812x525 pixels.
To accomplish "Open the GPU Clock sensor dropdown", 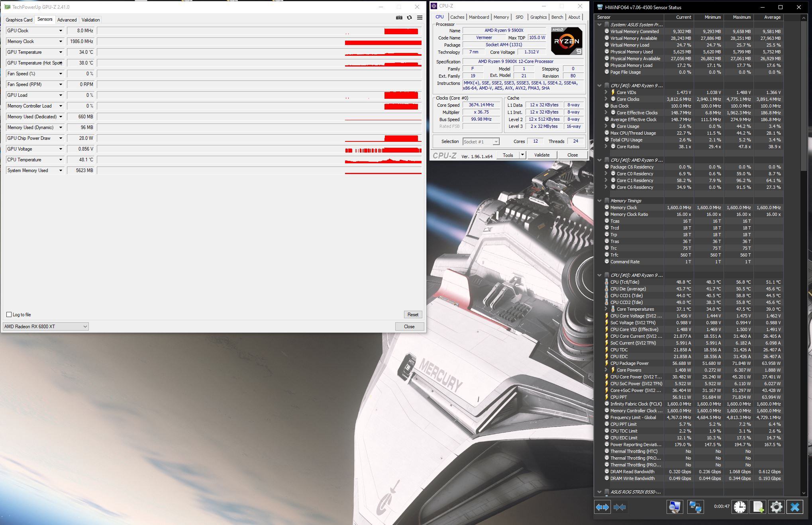I will 61,31.
